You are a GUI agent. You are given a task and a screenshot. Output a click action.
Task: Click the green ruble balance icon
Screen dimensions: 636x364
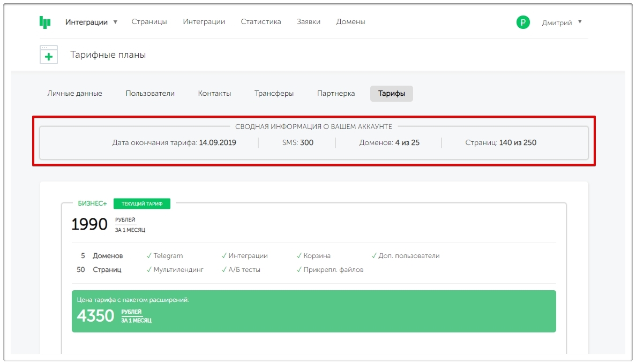coord(522,22)
